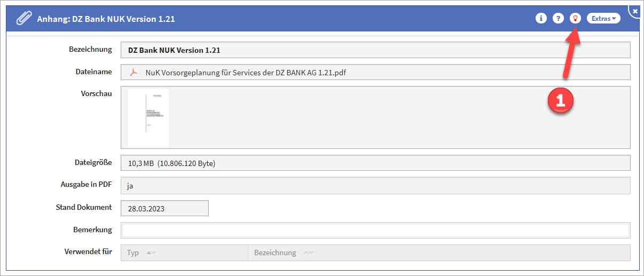Open the NuK Vorsorgeplanung PDF file link
The image size is (644, 276).
click(246, 73)
